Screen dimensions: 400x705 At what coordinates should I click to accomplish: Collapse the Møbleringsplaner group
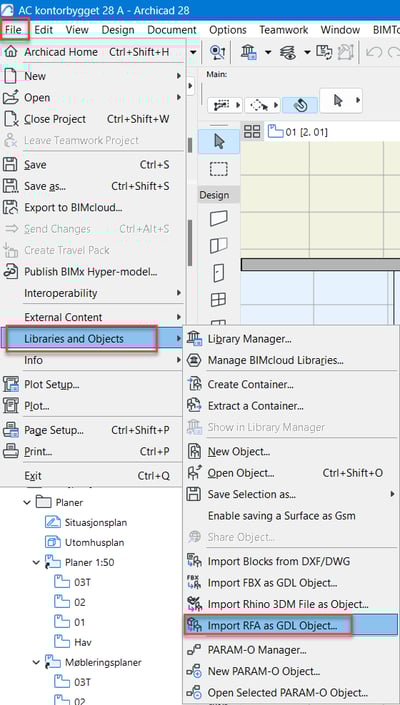(x=36, y=662)
